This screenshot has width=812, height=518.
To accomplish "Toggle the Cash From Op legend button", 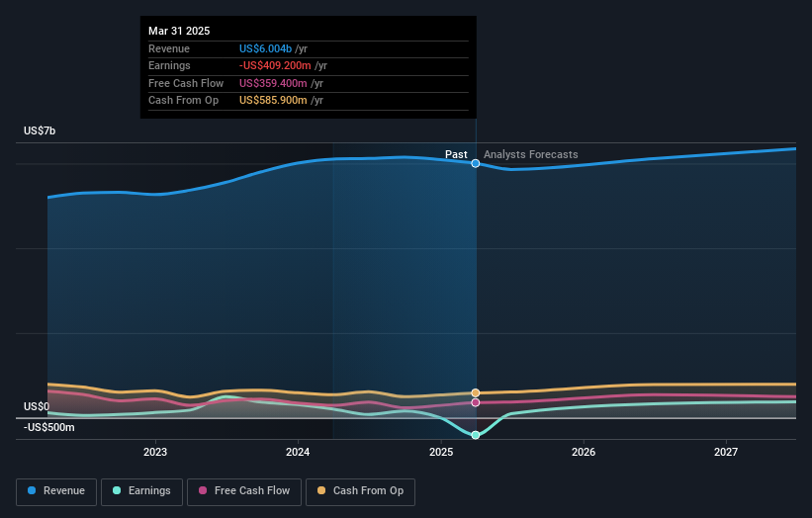I will coord(360,491).
